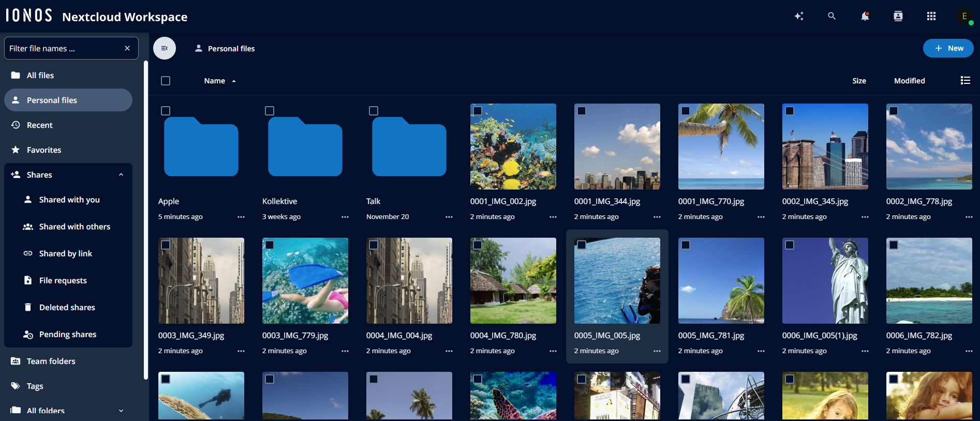
Task: Open the apps grid launcher
Action: (x=931, y=16)
